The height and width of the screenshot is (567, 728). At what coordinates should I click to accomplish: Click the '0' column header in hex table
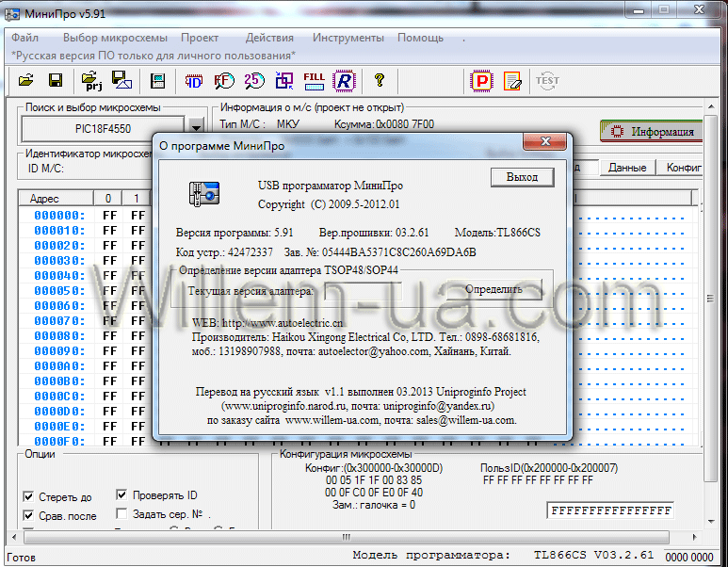coord(107,199)
